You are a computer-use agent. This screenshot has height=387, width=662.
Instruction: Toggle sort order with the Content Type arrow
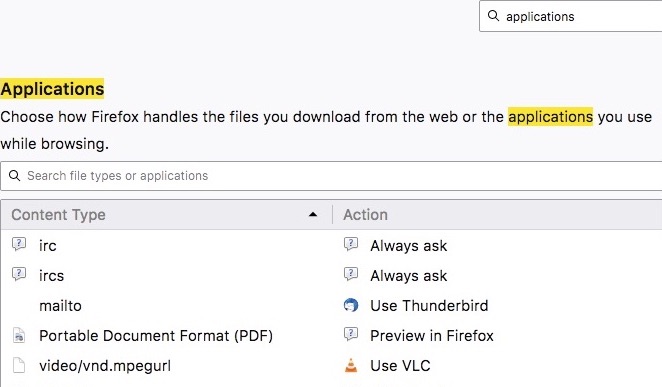point(312,214)
